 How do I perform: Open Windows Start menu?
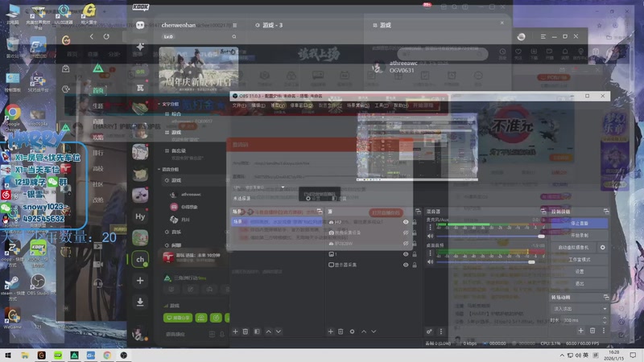pyautogui.click(x=8, y=356)
